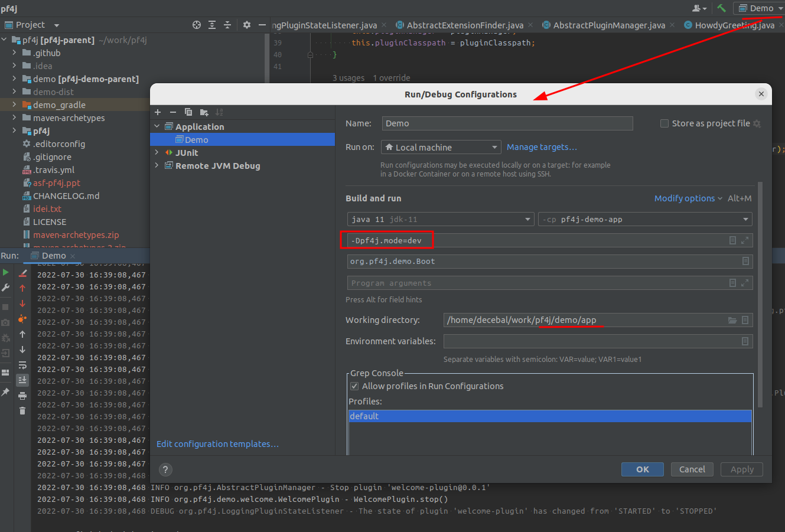The width and height of the screenshot is (785, 532).
Task: Open Modify options dropdown
Action: pyautogui.click(x=688, y=198)
